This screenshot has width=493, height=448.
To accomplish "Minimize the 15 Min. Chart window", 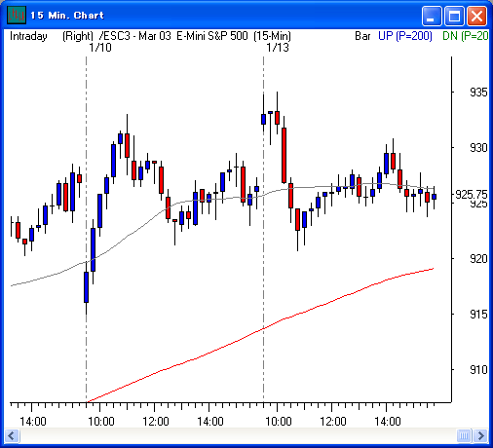I will pyautogui.click(x=432, y=16).
